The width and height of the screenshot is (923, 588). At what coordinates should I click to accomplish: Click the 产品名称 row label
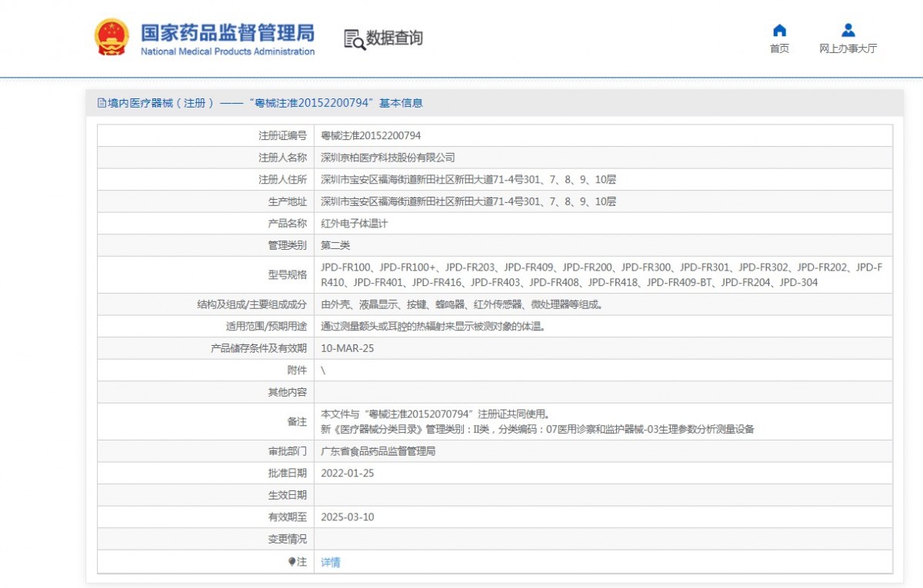pyautogui.click(x=287, y=224)
